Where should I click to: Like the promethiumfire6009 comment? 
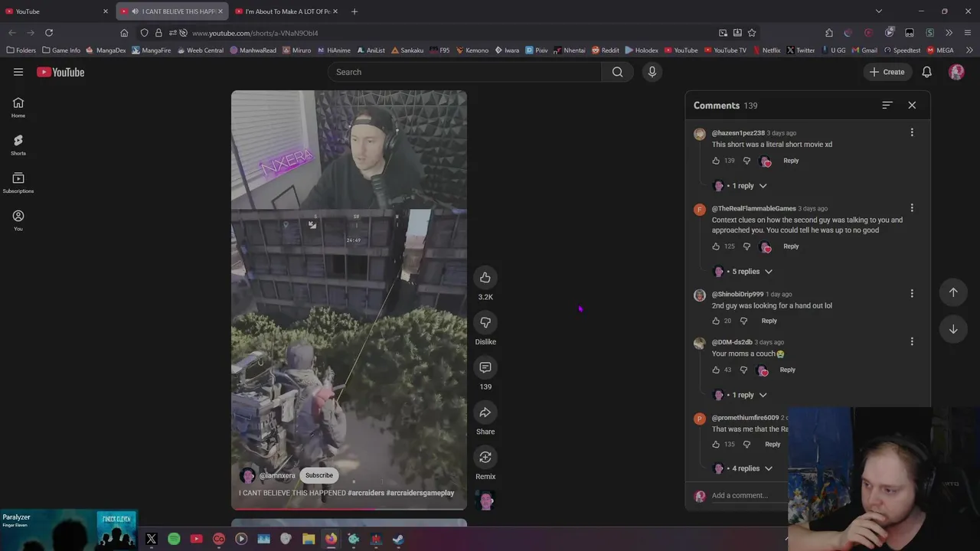(x=716, y=444)
